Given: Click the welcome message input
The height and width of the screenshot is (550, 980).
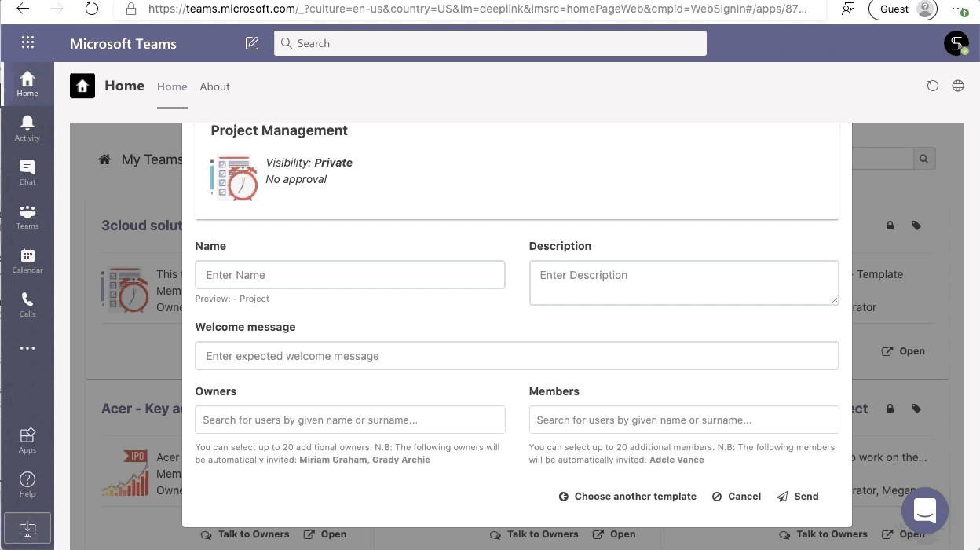Looking at the screenshot, I should tap(517, 356).
